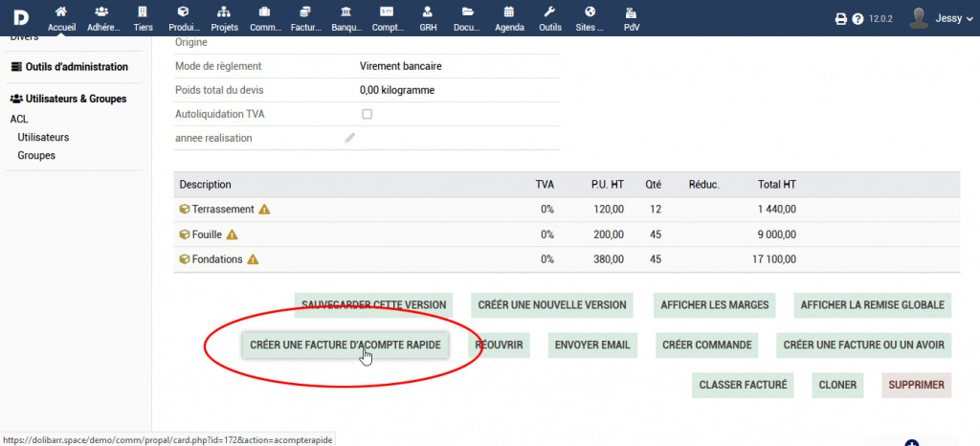The width and height of the screenshot is (980, 446).
Task: Click the Fouille product cube icon
Action: pos(184,234)
